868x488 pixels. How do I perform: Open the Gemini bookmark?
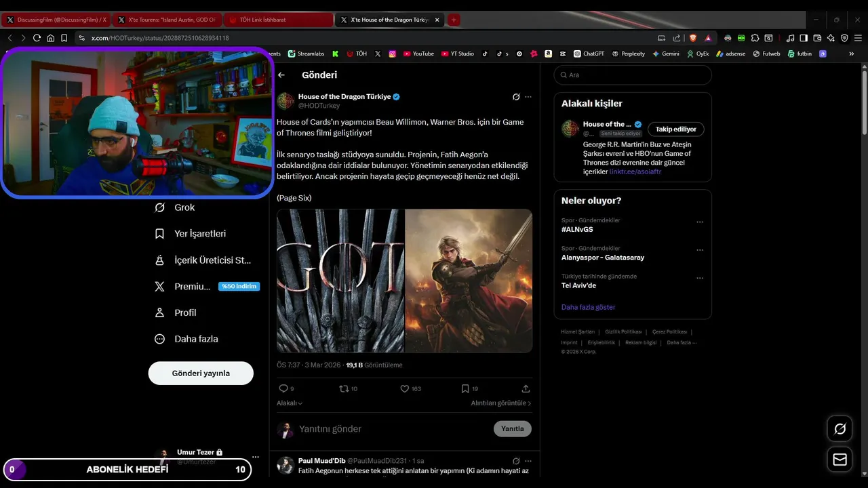click(666, 54)
